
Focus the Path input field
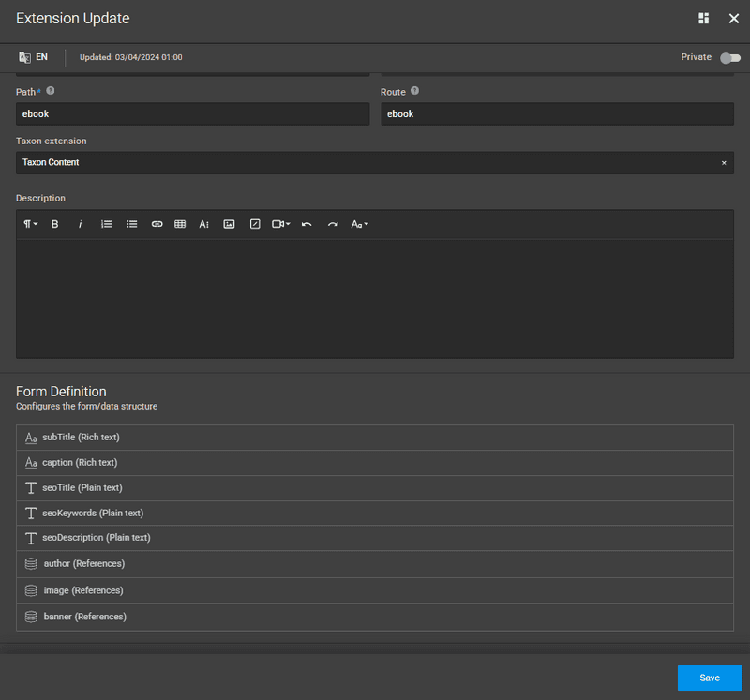(193, 113)
